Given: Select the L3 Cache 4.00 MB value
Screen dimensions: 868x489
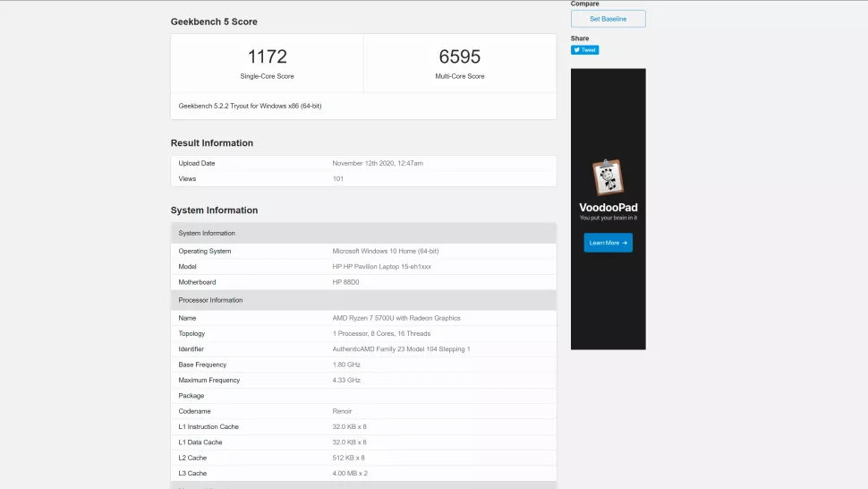Looking at the screenshot, I should [350, 473].
